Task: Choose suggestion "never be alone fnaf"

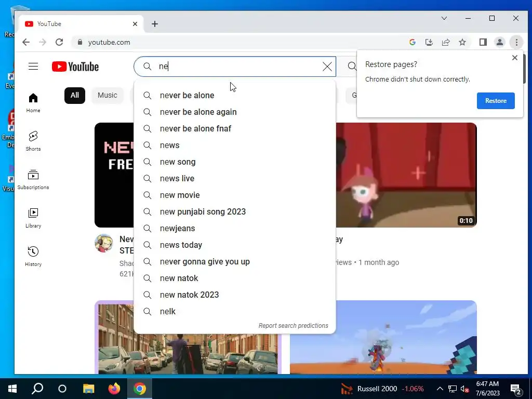Action: point(235,129)
